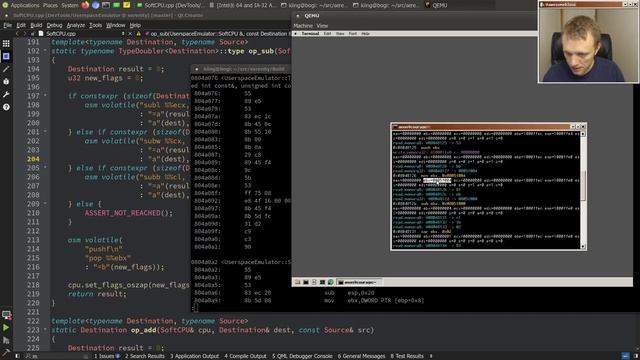Viewport: 640px width, 360px height.
Task: Open the Help menu in Qt Creator
Action: [x=135, y=25]
